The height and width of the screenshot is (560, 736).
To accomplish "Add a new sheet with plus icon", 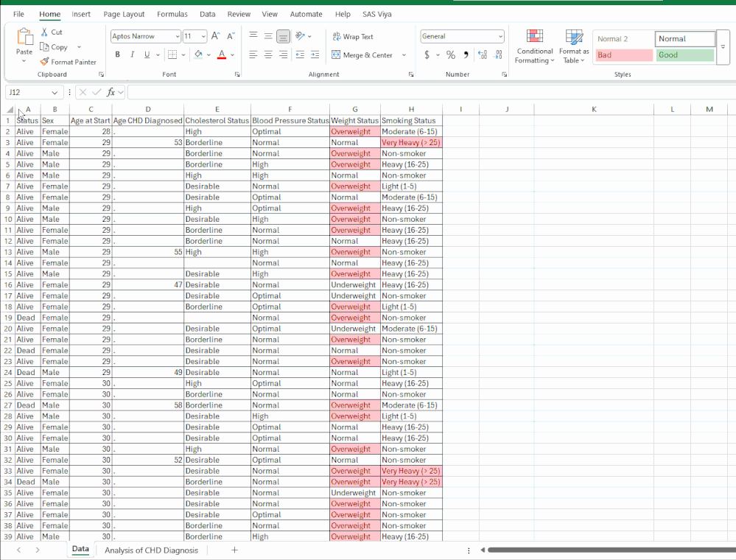I will click(235, 550).
